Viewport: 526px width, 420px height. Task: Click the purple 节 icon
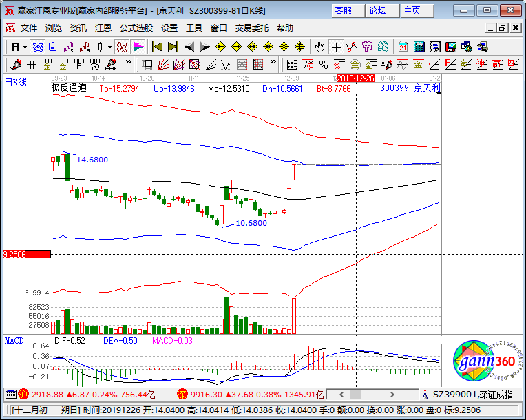[x=368, y=47]
